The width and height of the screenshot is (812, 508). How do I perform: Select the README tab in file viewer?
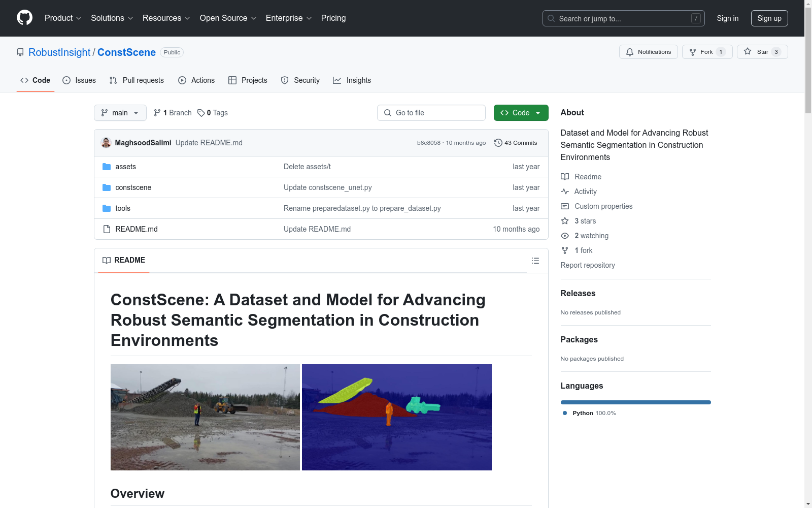(124, 260)
